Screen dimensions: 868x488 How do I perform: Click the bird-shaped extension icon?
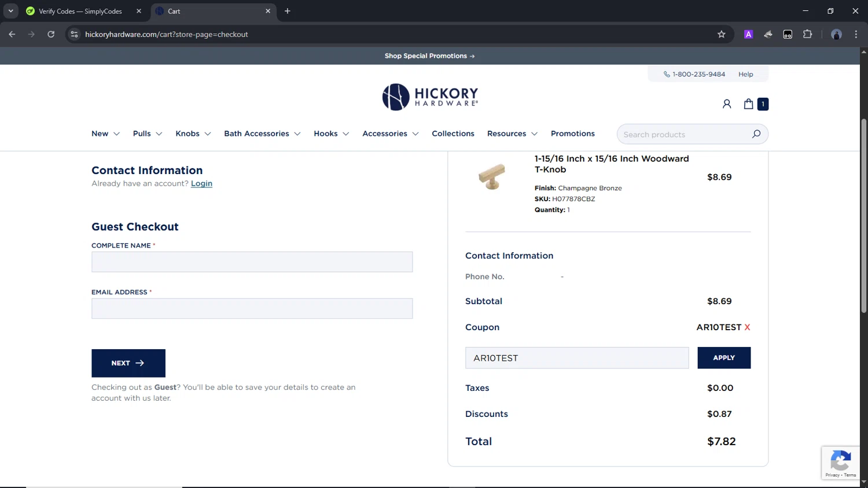768,34
